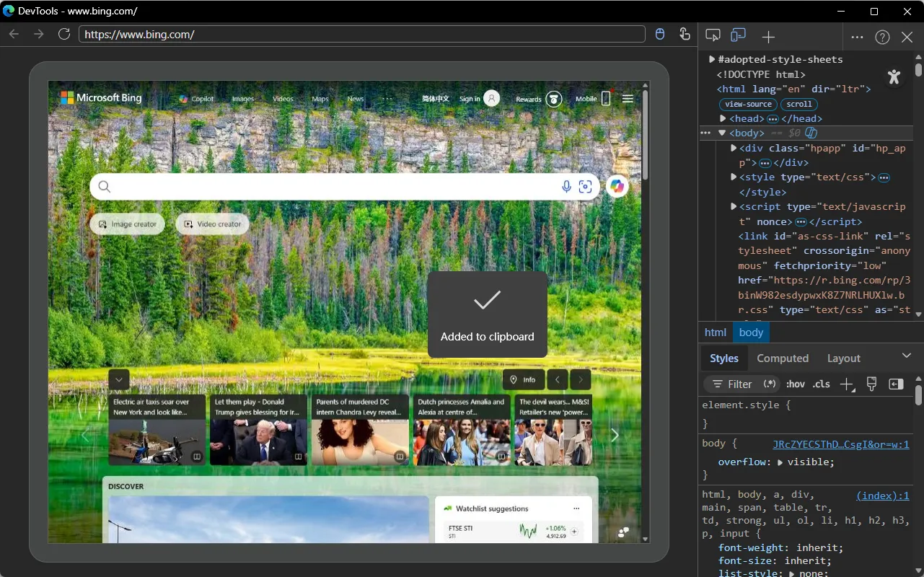
Task: Open Bing hamburger settings menu
Action: 628,99
